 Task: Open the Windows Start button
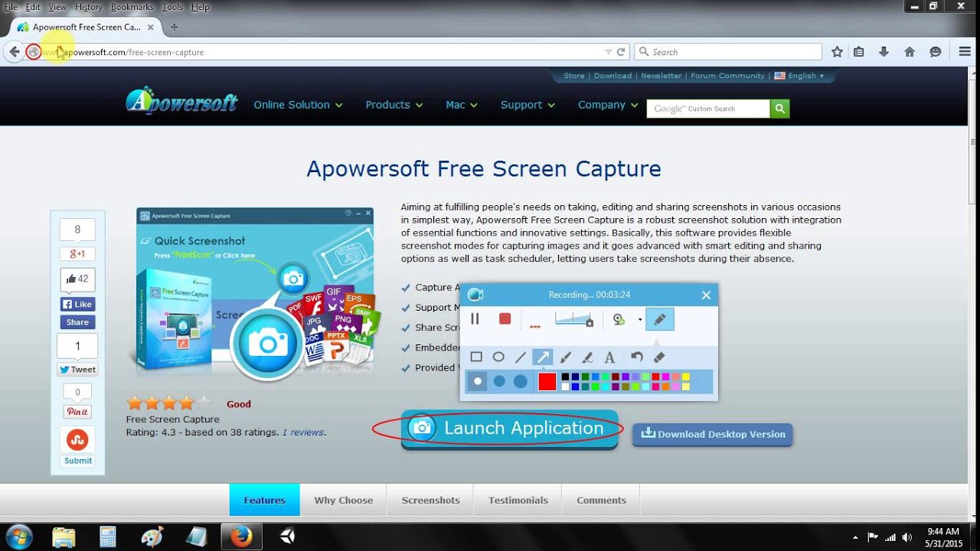click(18, 536)
